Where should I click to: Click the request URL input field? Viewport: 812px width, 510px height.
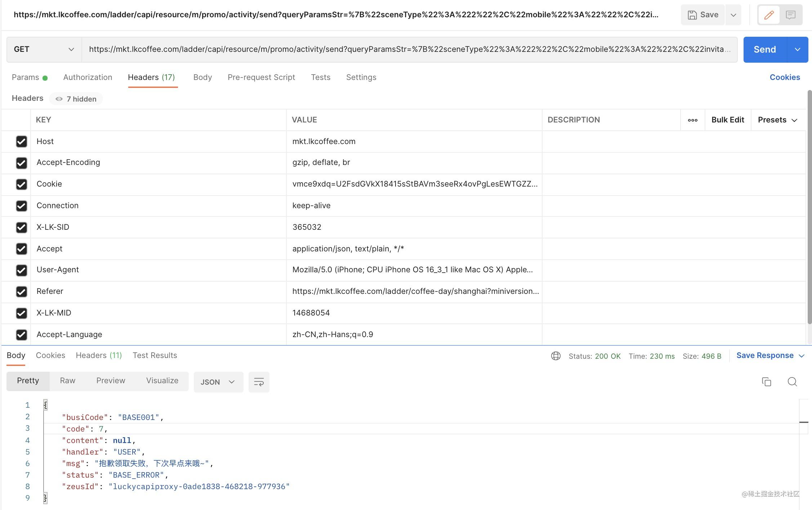(x=409, y=49)
